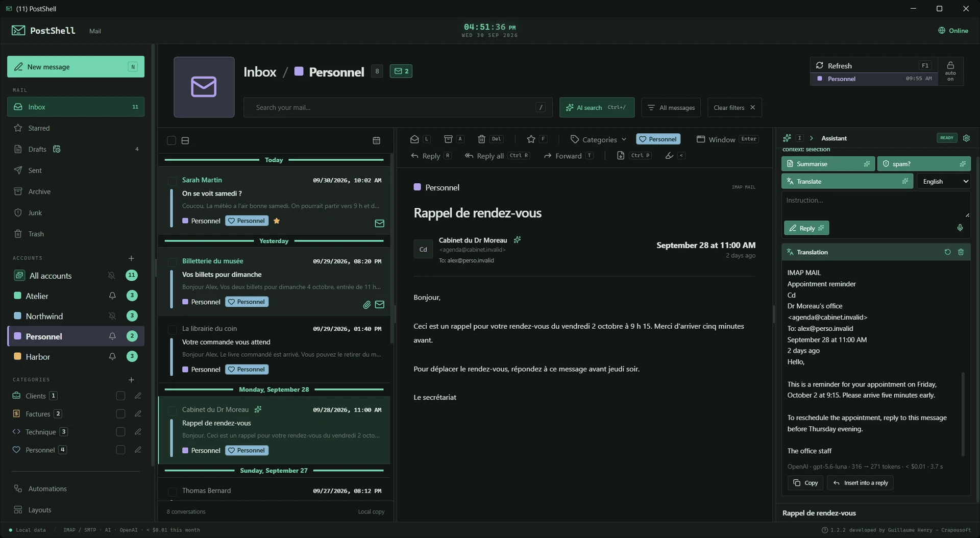Check the Clients category checkbox
Image resolution: width=980 pixels, height=538 pixels.
(120, 396)
